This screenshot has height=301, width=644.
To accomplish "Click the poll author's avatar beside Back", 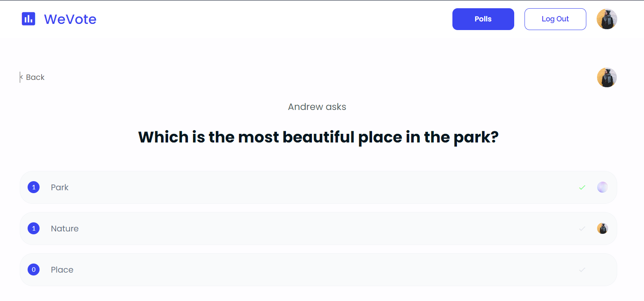I will click(607, 77).
